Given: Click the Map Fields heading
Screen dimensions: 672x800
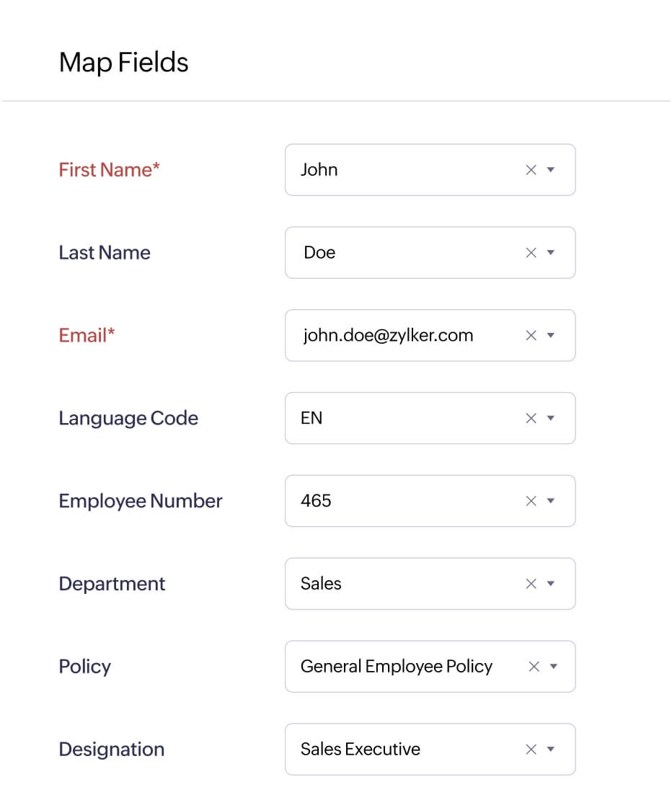Looking at the screenshot, I should 123,63.
